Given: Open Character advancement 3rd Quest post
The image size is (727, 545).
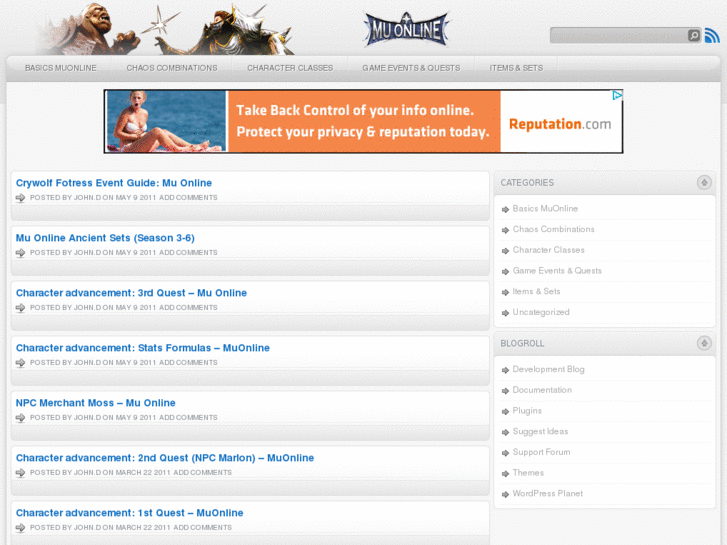Looking at the screenshot, I should pyautogui.click(x=131, y=293).
